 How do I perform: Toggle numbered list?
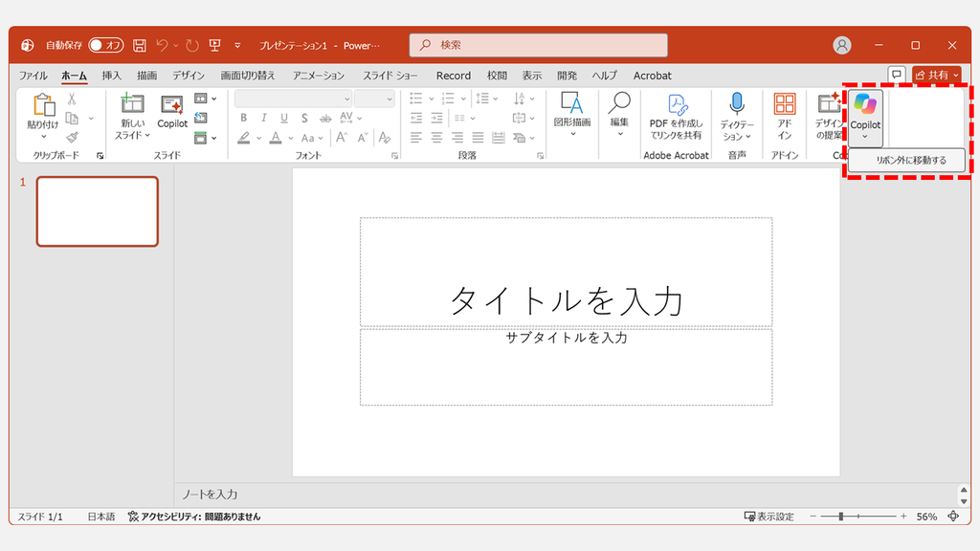coord(448,99)
